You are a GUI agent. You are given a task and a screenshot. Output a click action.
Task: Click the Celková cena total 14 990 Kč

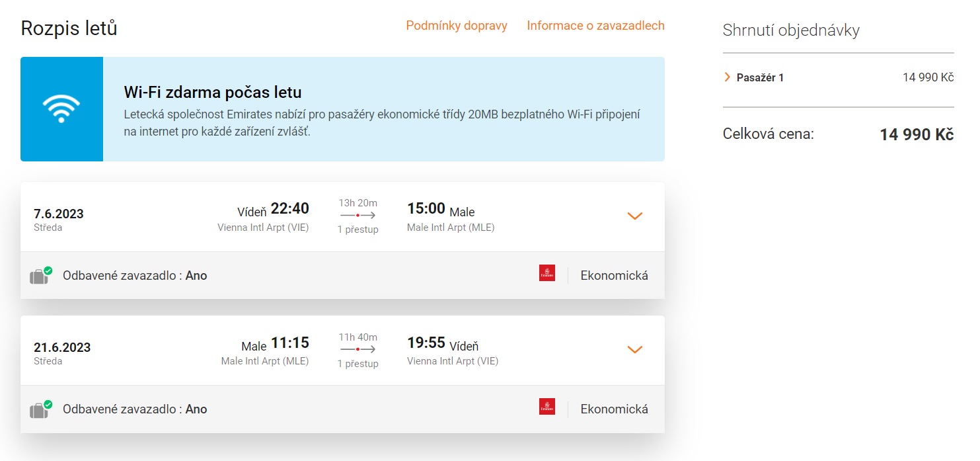click(x=917, y=134)
